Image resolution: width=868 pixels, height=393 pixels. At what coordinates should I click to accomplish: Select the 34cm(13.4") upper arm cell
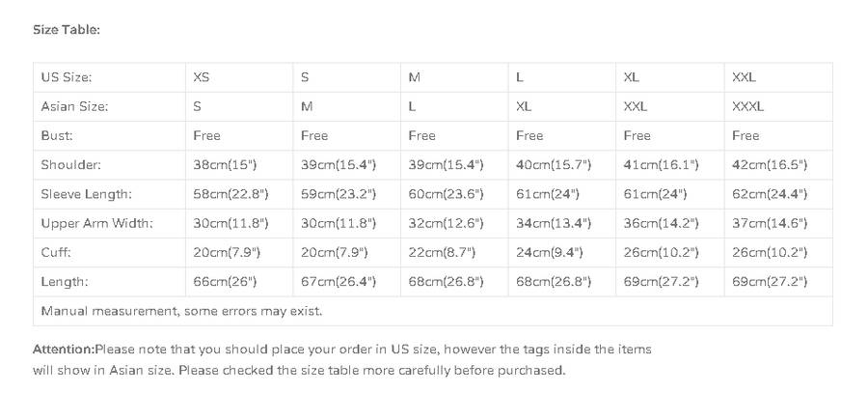coord(554,223)
